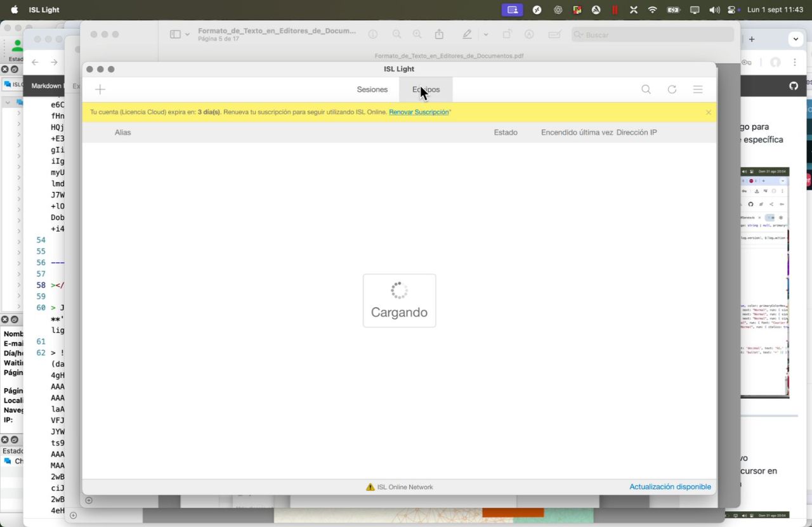Viewport: 812px width, 527px height.
Task: Click Actualización disponible link
Action: click(x=670, y=486)
